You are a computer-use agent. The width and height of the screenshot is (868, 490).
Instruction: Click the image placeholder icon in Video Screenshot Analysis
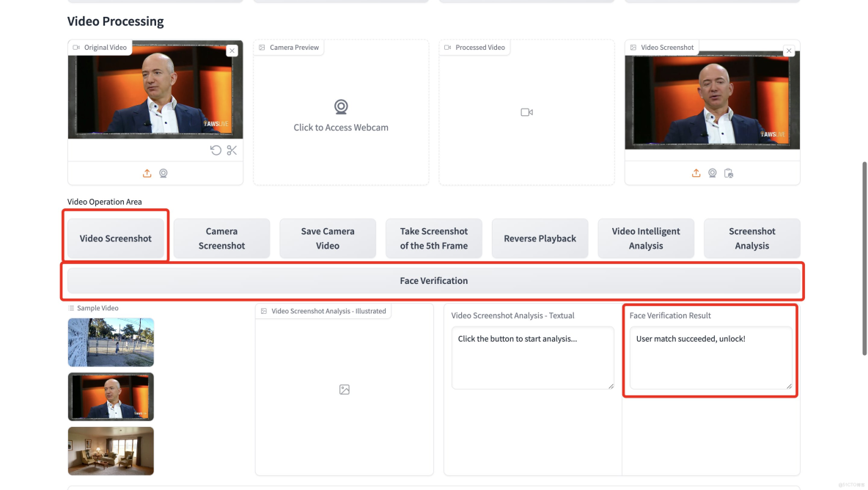coord(344,390)
